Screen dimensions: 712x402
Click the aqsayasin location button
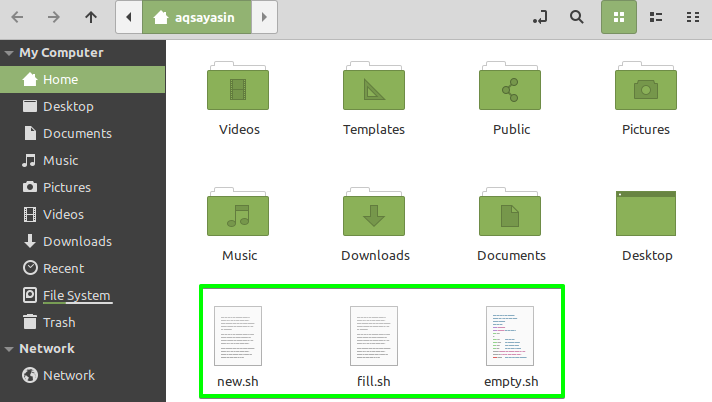click(x=197, y=17)
